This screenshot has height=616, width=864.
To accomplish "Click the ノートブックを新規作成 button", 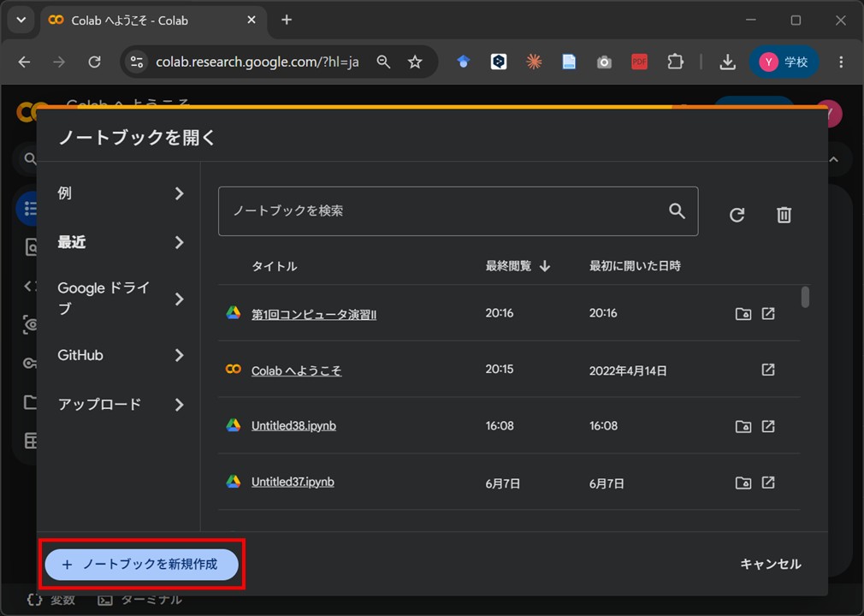I will (x=142, y=564).
